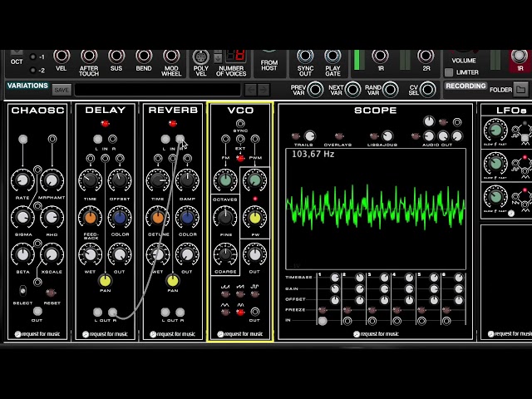Click the BEND output jack
The image size is (532, 399).
click(x=144, y=57)
